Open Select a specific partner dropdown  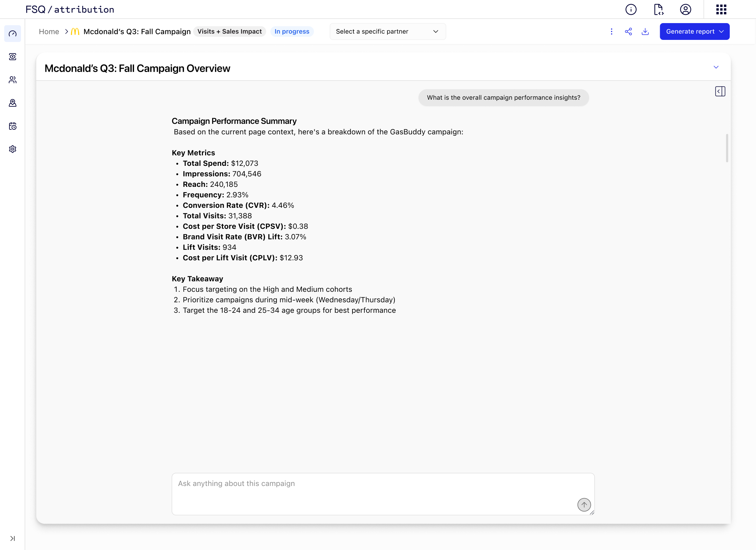click(387, 31)
